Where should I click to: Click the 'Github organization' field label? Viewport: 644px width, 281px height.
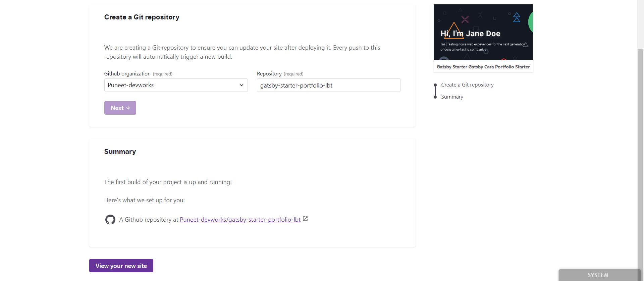pyautogui.click(x=127, y=74)
